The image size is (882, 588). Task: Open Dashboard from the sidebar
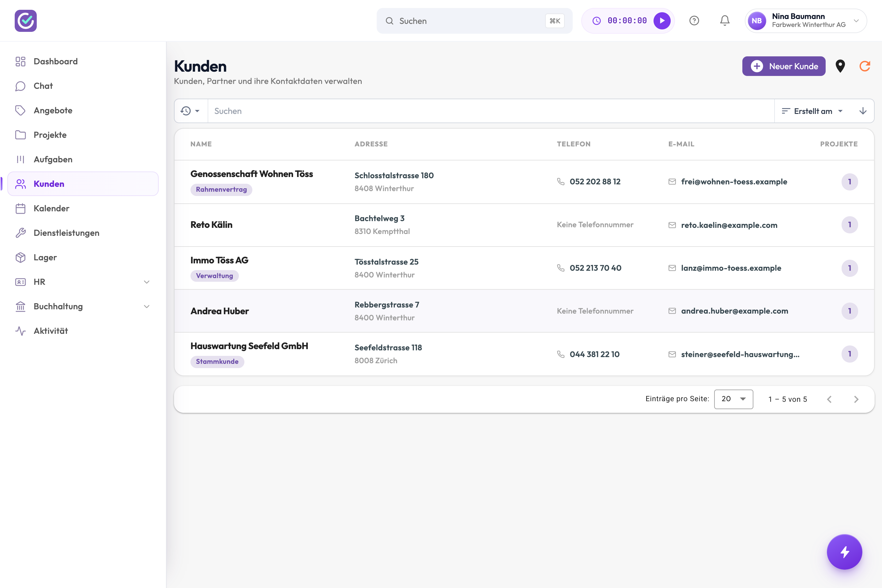[x=83, y=62]
